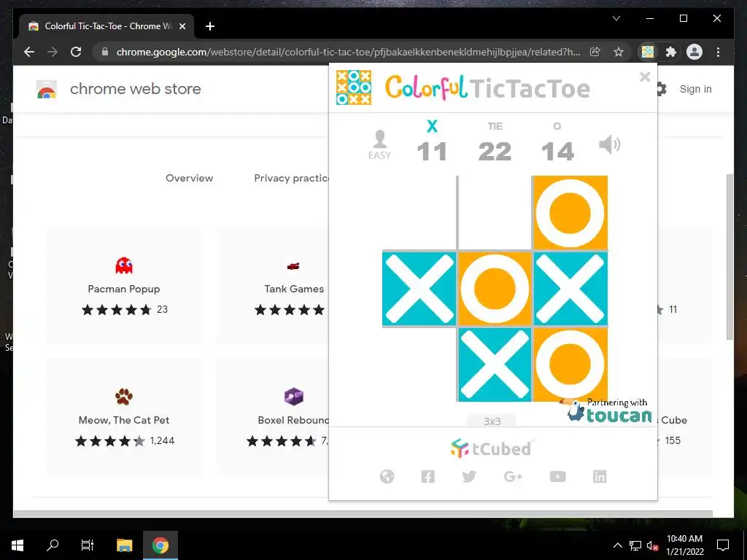The width and height of the screenshot is (747, 560).
Task: Close the Colorful TicTacToe popup
Action: [x=645, y=77]
